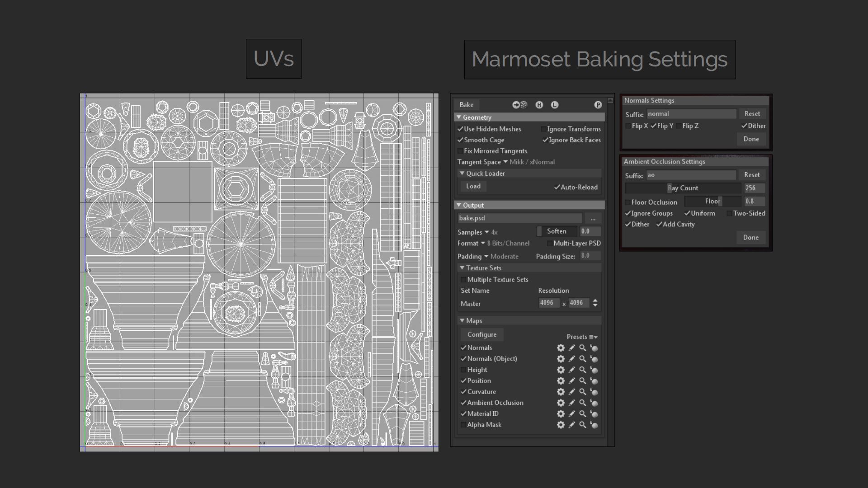Click the H icon in the Bake toolbar

click(539, 104)
